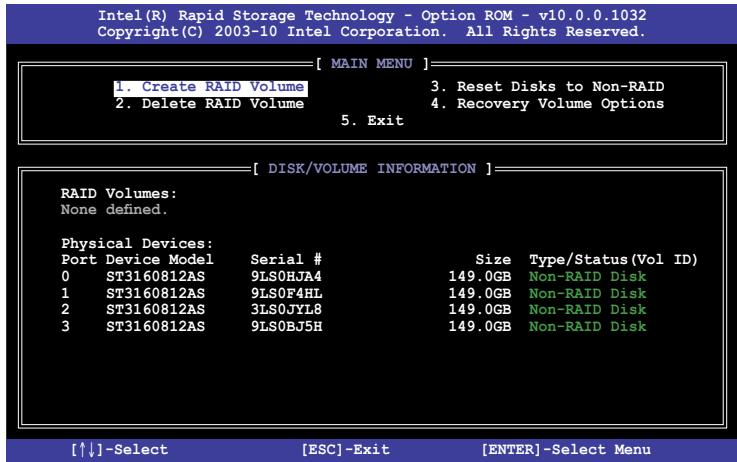The image size is (737, 462).
Task: Click ST3160812AS model on port 3 row
Action: [156, 327]
